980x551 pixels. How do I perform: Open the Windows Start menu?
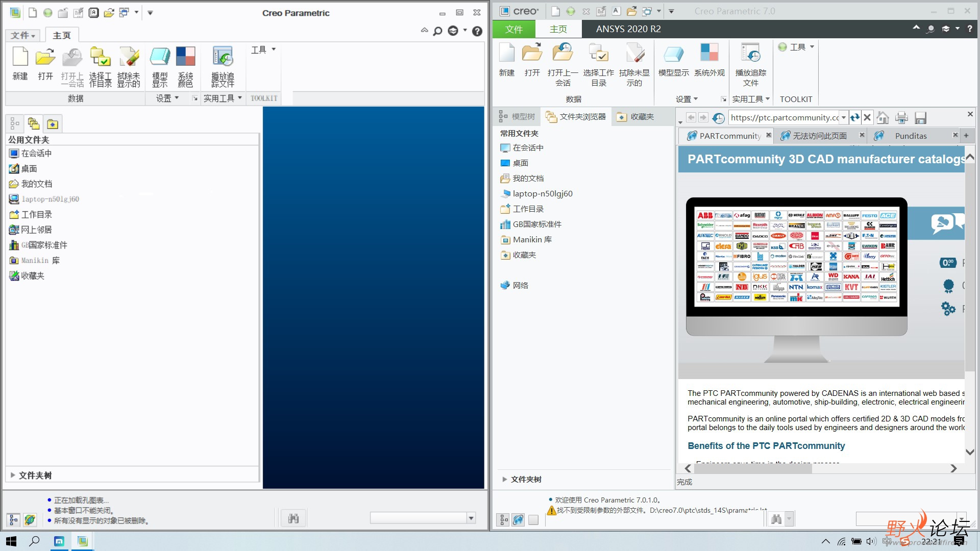11,541
